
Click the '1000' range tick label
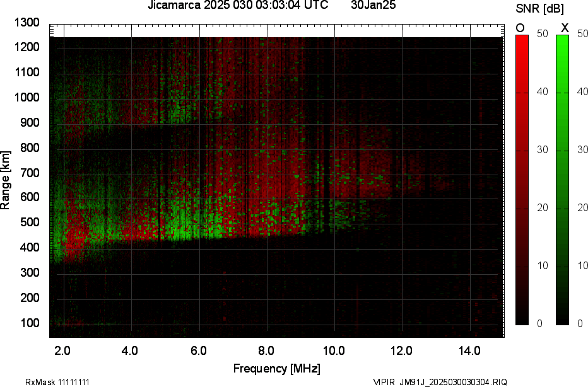(27, 98)
